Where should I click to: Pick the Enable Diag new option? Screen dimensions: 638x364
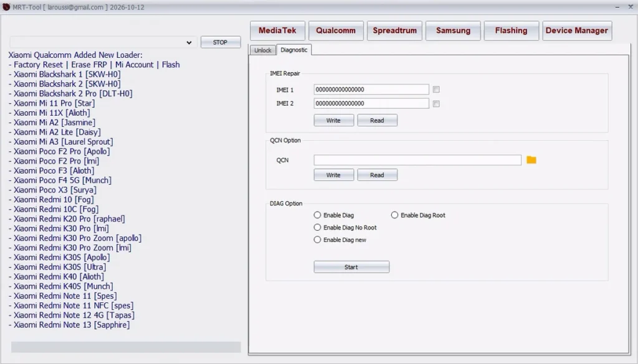point(318,240)
